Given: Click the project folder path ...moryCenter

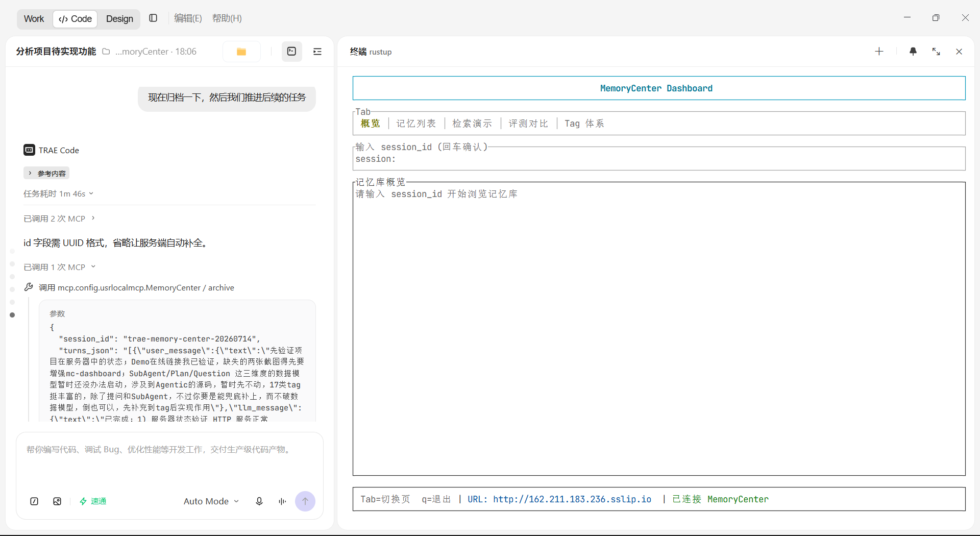Looking at the screenshot, I should [141, 52].
